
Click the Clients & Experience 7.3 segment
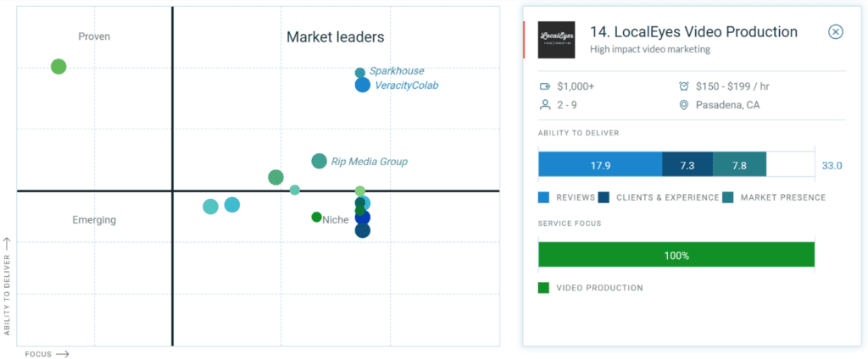[687, 164]
